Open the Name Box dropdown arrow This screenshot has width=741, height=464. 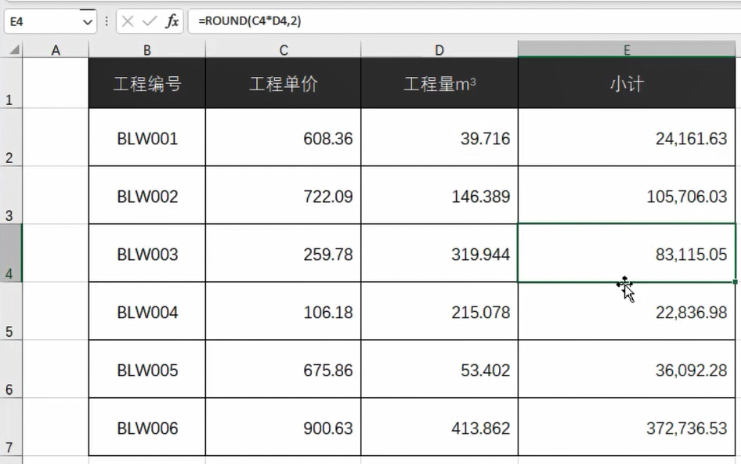pos(87,22)
